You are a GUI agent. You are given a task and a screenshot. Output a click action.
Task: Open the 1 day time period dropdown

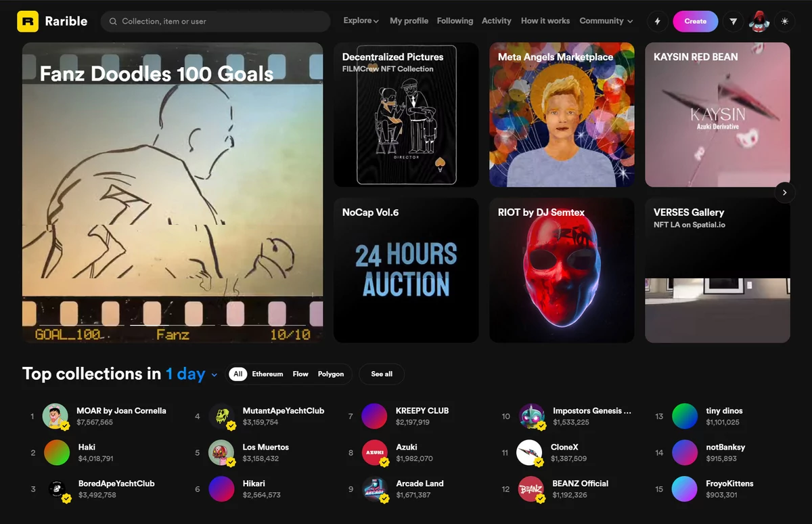point(191,374)
